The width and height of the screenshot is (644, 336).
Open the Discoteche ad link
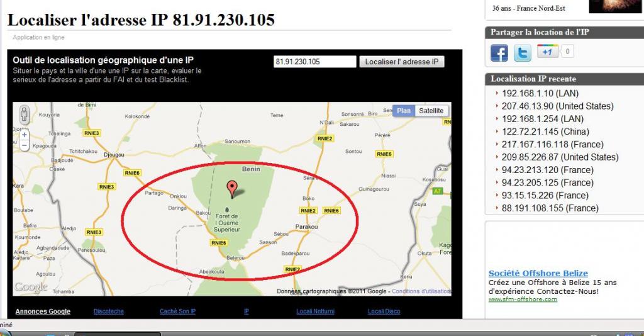(108, 311)
